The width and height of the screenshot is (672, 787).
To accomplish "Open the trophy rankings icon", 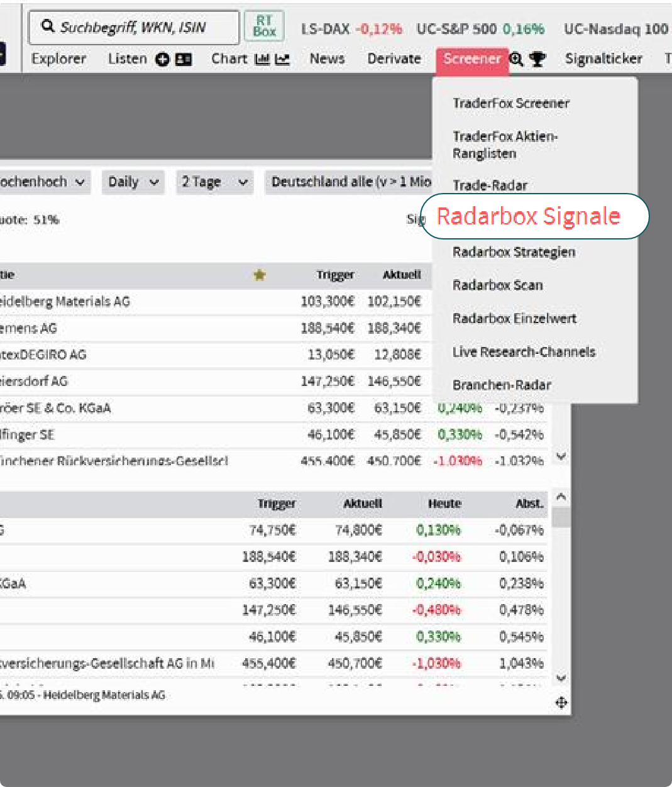I will click(x=537, y=59).
